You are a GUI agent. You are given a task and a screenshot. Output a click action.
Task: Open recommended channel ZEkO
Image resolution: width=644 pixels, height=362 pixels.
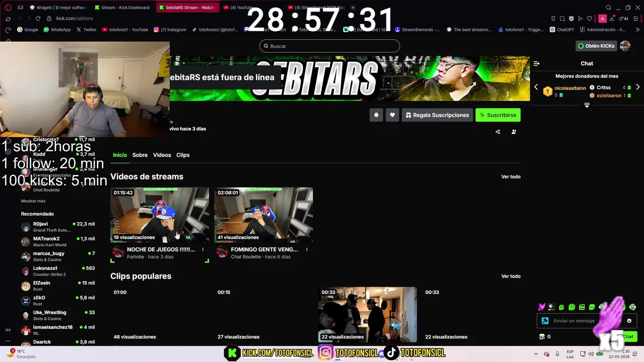point(58,301)
